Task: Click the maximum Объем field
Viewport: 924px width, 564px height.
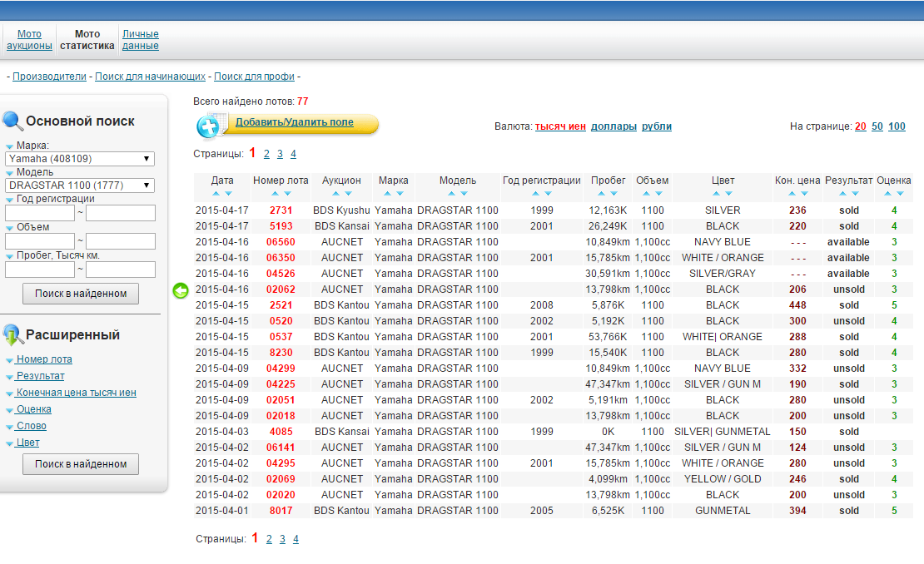Action: (x=121, y=241)
